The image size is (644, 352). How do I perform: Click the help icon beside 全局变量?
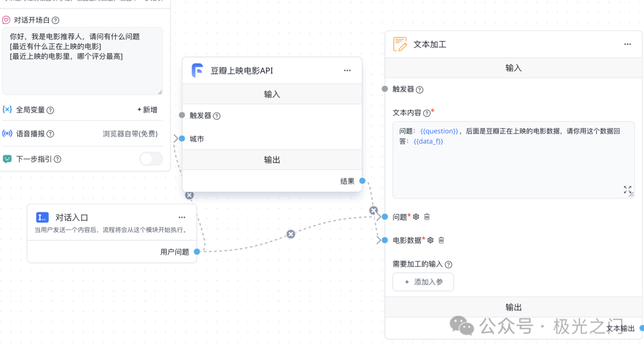click(x=50, y=110)
